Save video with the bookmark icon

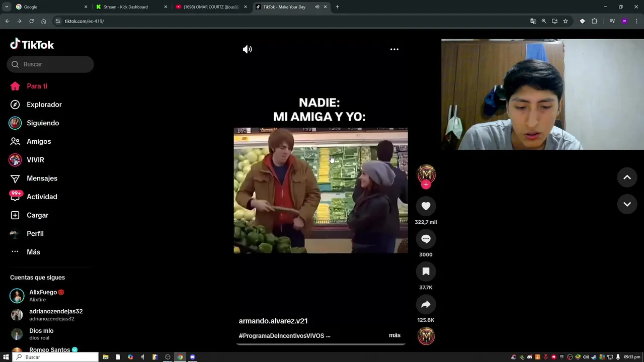(x=426, y=271)
